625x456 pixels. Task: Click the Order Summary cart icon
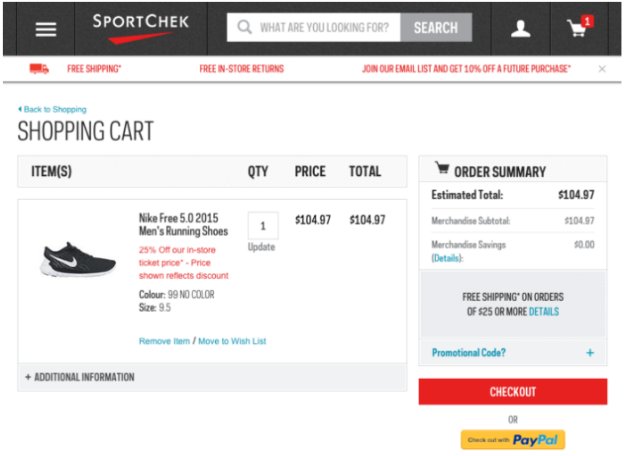[442, 168]
